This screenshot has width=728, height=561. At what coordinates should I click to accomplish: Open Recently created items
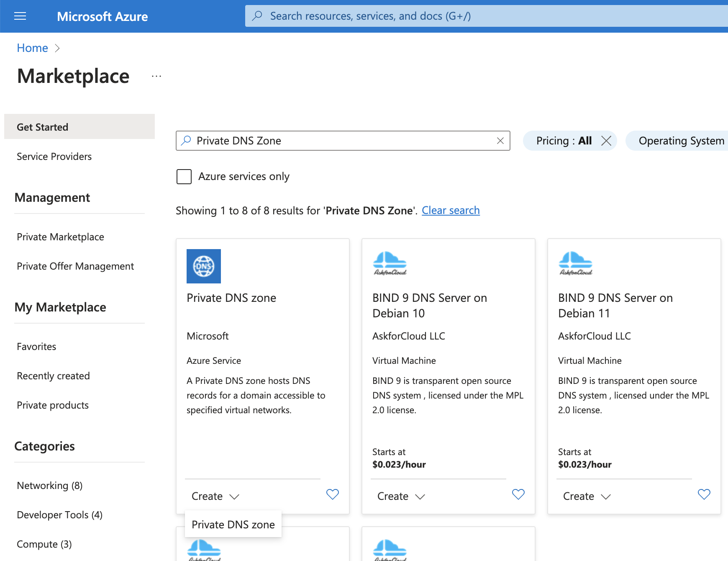click(x=53, y=376)
